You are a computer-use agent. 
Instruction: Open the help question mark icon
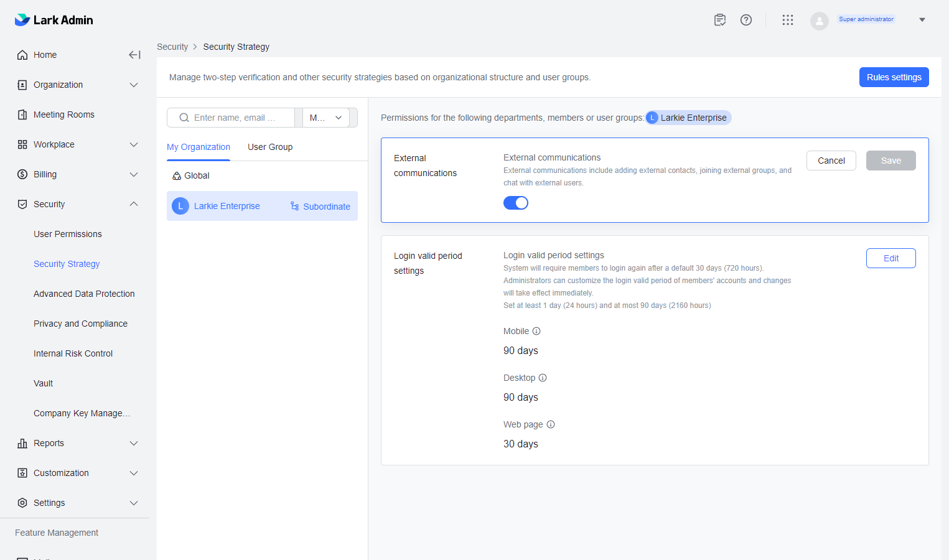746,20
